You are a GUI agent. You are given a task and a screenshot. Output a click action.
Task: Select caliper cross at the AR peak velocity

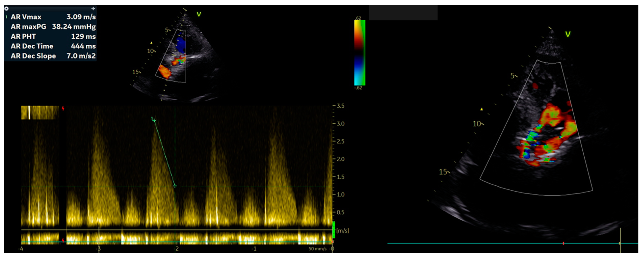pyautogui.click(x=154, y=120)
